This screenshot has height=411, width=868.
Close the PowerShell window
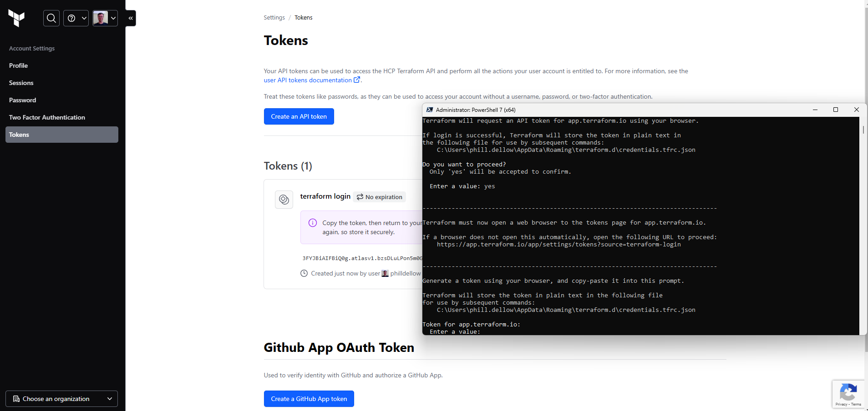(x=857, y=110)
